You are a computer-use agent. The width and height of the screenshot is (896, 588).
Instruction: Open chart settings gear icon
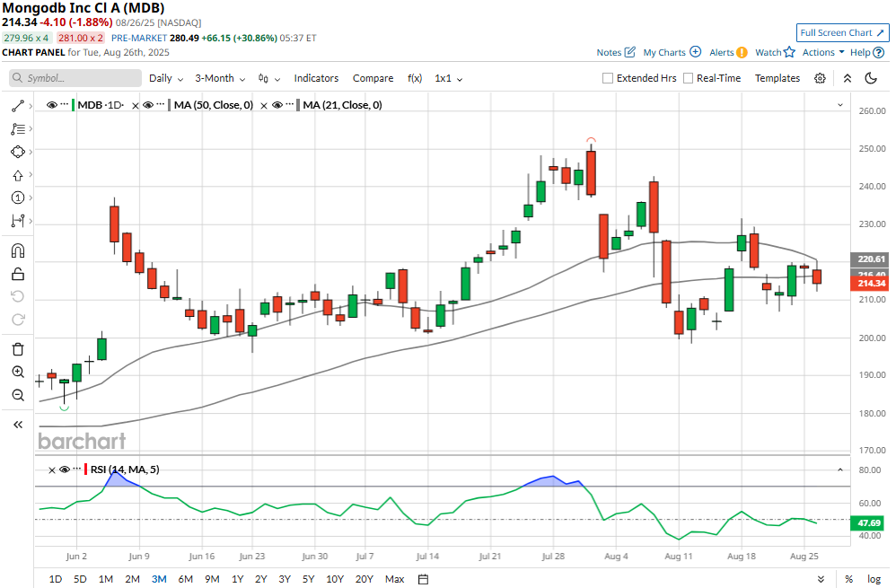pos(820,78)
